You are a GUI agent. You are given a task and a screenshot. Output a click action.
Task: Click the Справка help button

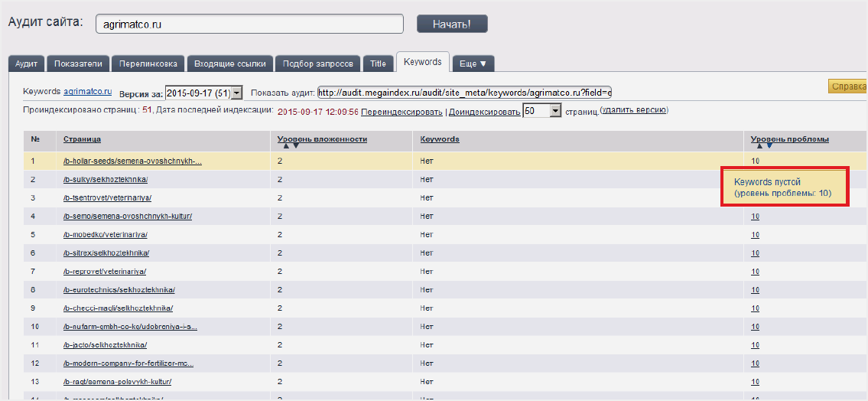[847, 86]
